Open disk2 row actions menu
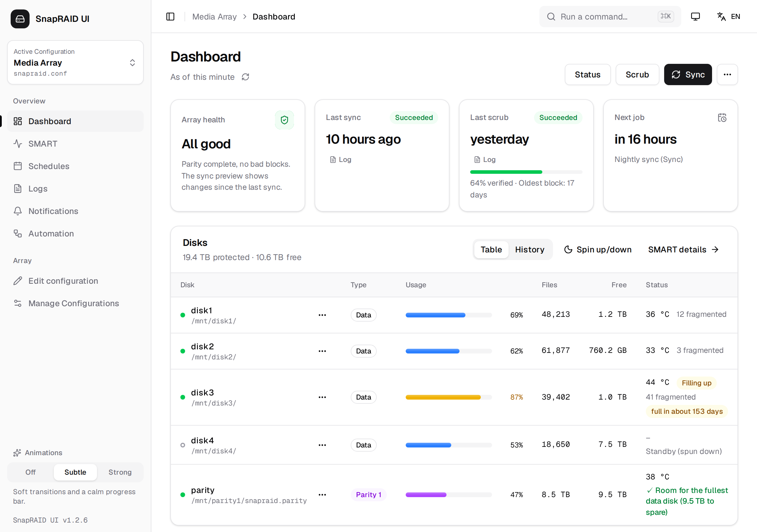The width and height of the screenshot is (757, 532). (x=322, y=351)
